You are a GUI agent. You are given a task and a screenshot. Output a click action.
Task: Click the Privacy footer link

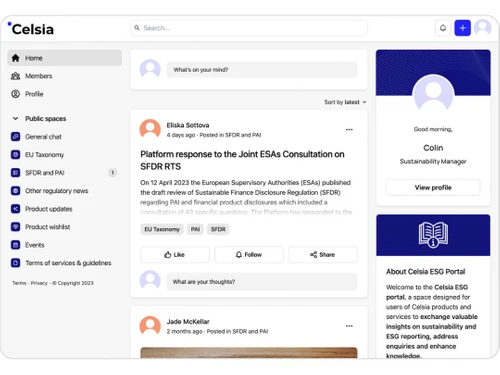click(39, 283)
